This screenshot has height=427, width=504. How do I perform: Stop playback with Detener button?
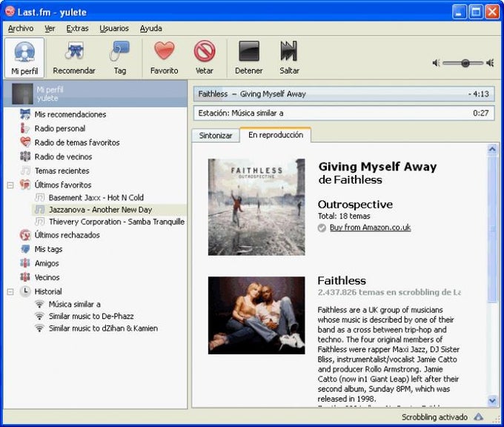249,58
